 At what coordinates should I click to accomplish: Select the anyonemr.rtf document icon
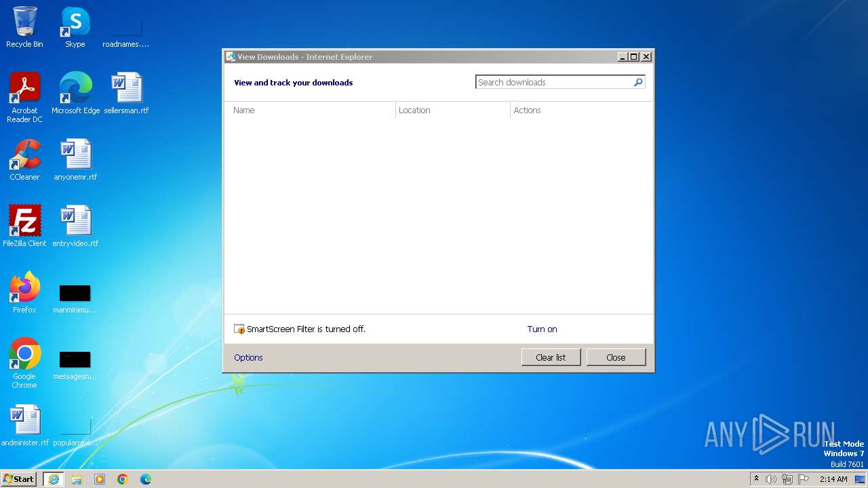pyautogui.click(x=75, y=160)
